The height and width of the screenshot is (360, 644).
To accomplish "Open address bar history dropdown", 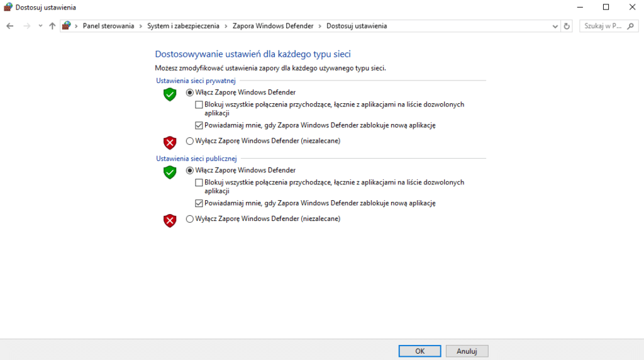I will click(x=555, y=26).
